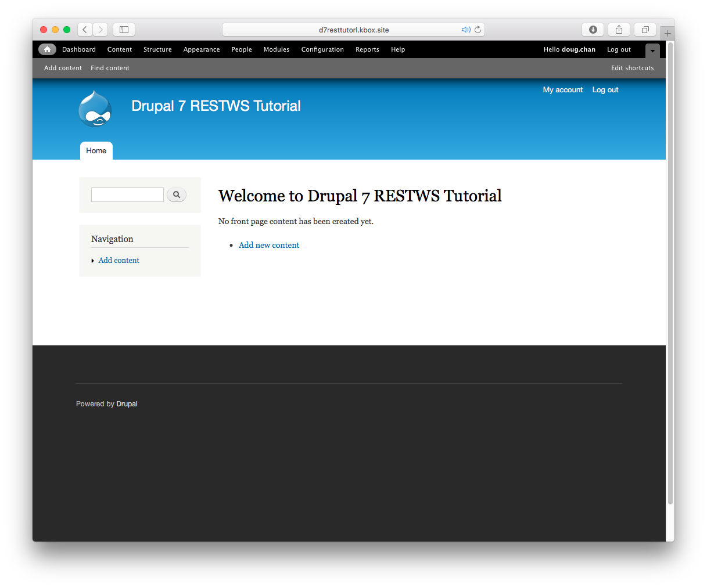Click Add new content link

[269, 245]
